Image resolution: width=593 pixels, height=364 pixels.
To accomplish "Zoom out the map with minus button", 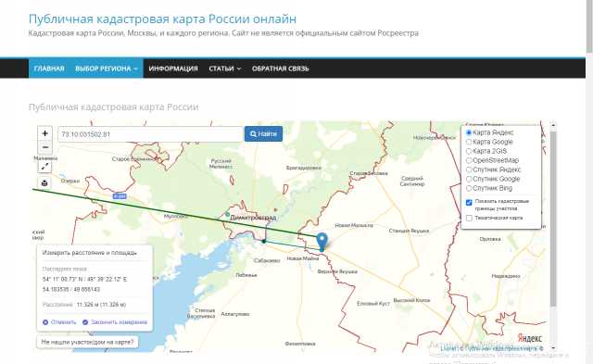I will tap(44, 147).
